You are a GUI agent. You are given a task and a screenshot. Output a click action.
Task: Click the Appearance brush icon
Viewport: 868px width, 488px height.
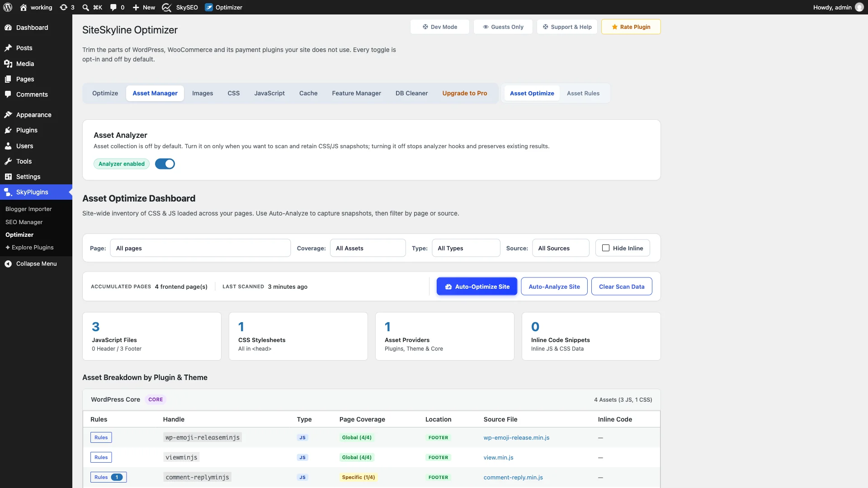[x=8, y=115]
